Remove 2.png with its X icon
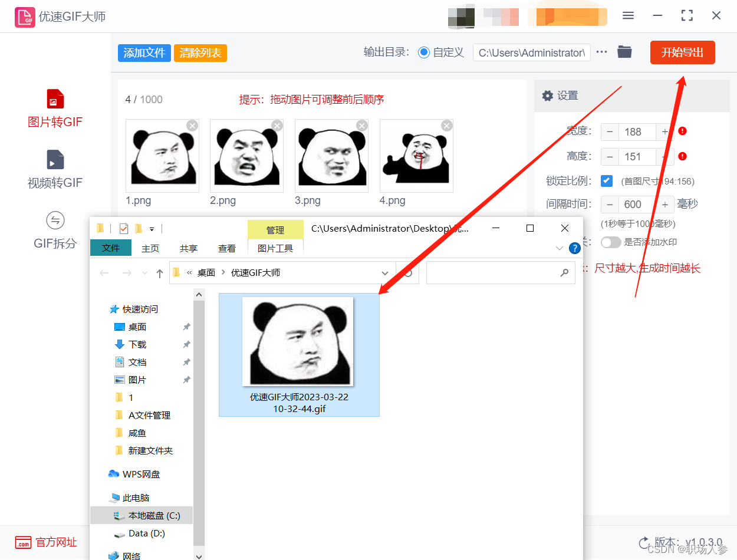The height and width of the screenshot is (560, 737). (x=277, y=126)
